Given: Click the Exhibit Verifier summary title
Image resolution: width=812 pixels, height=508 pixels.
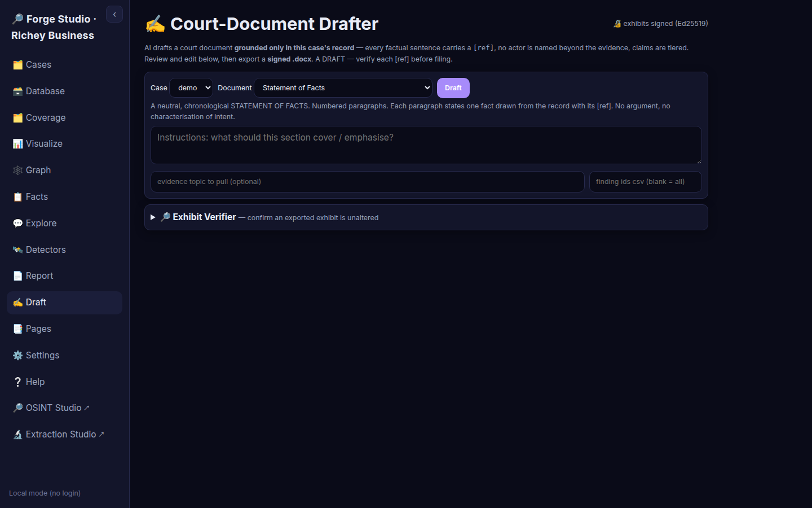Looking at the screenshot, I should tap(204, 217).
